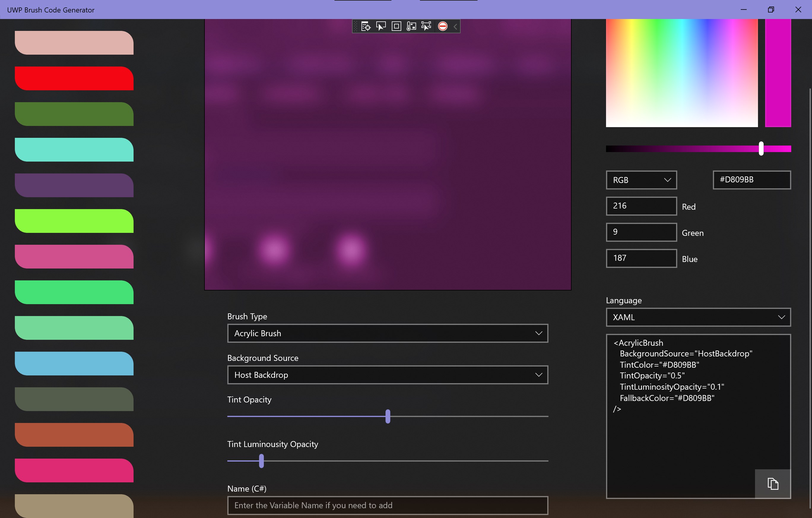Image resolution: width=812 pixels, height=518 pixels.
Task: Click the hex color #D809BB field
Action: coord(751,180)
